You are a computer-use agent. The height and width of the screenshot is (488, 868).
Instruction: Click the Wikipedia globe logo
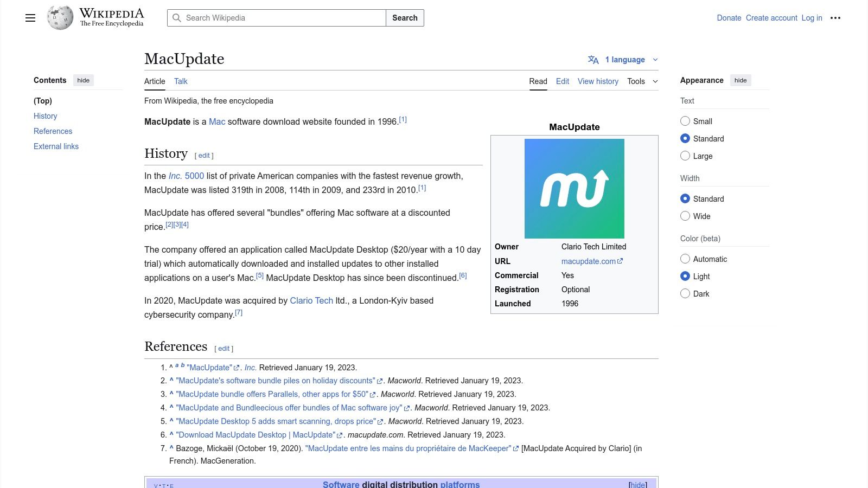tap(60, 18)
